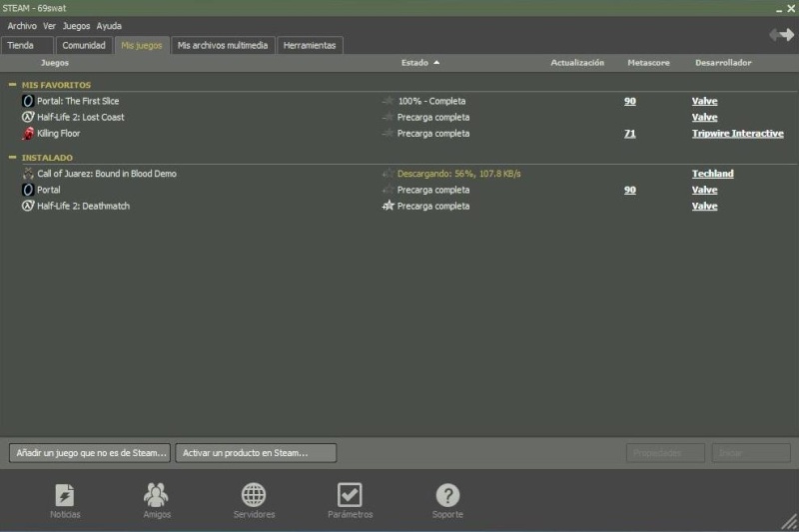Viewport: 799px width, 532px height.
Task: Click the Half-Life 2: Deathmatch lambda icon
Action: 28,207
